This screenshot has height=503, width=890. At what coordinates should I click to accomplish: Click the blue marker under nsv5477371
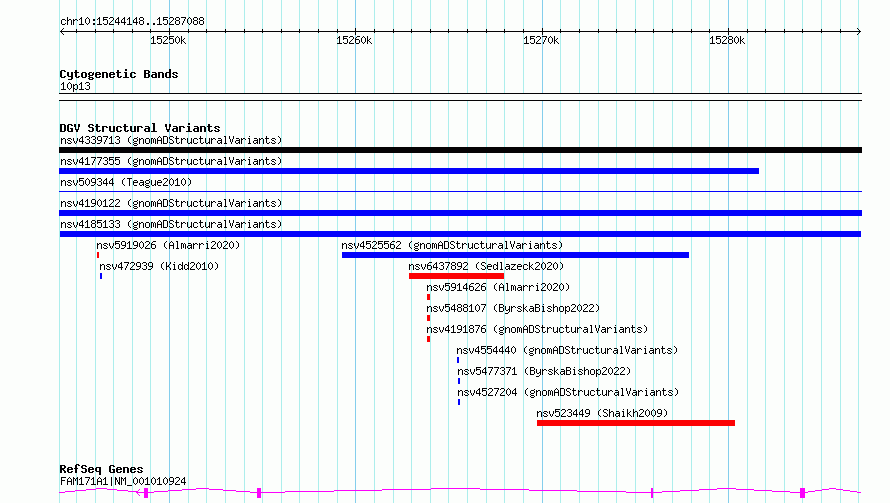click(459, 381)
